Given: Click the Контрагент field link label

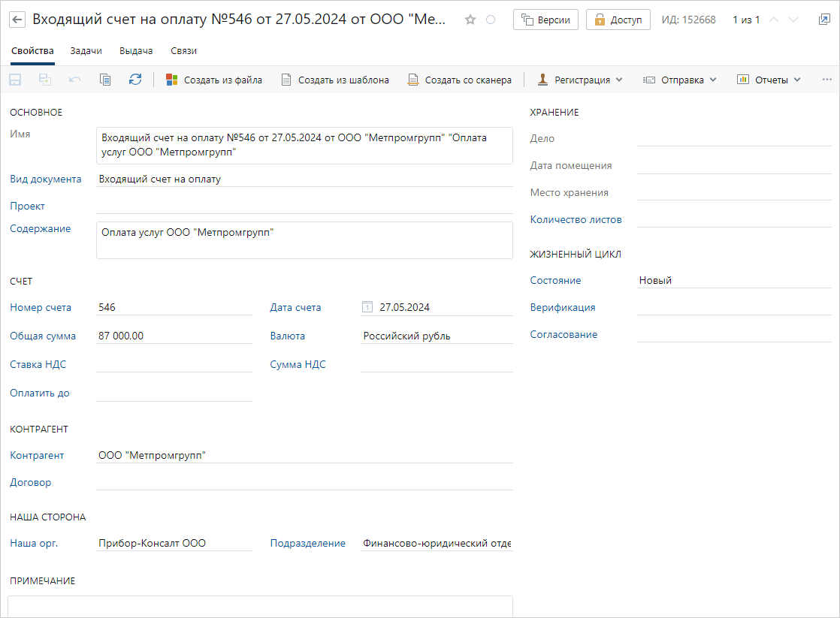Looking at the screenshot, I should [37, 455].
